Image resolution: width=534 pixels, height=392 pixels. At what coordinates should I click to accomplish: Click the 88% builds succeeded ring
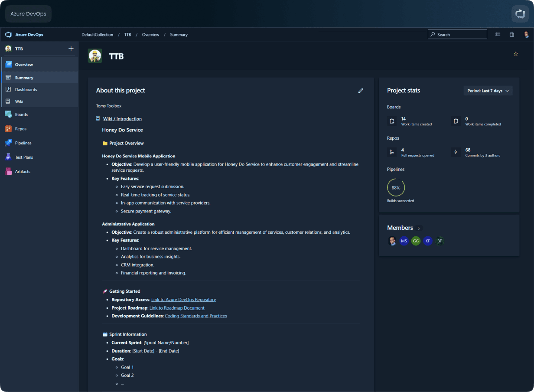(396, 188)
